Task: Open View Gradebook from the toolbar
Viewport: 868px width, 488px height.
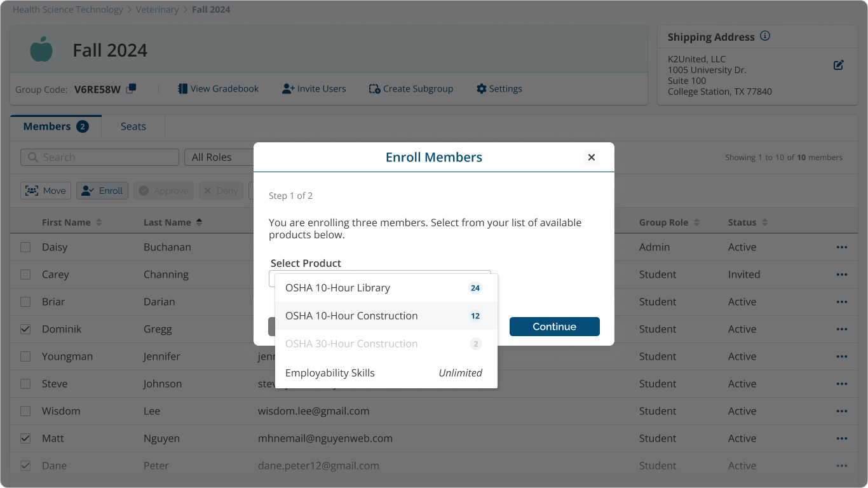Action: point(218,88)
